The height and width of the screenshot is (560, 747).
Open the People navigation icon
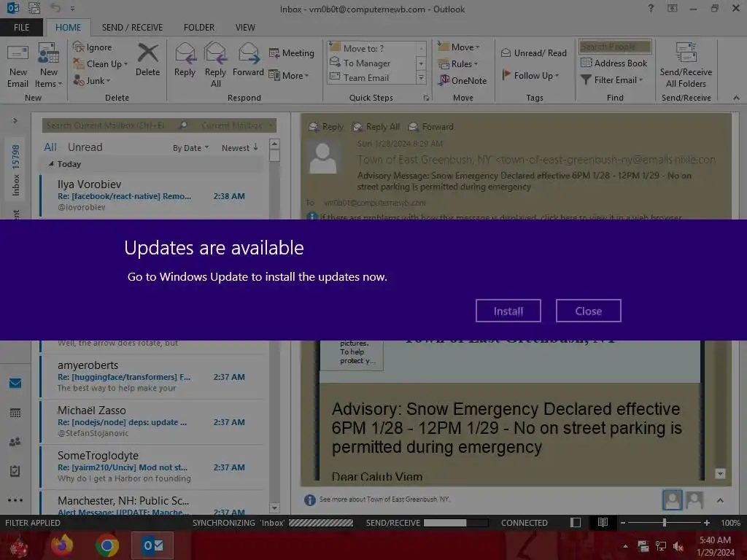[15, 442]
